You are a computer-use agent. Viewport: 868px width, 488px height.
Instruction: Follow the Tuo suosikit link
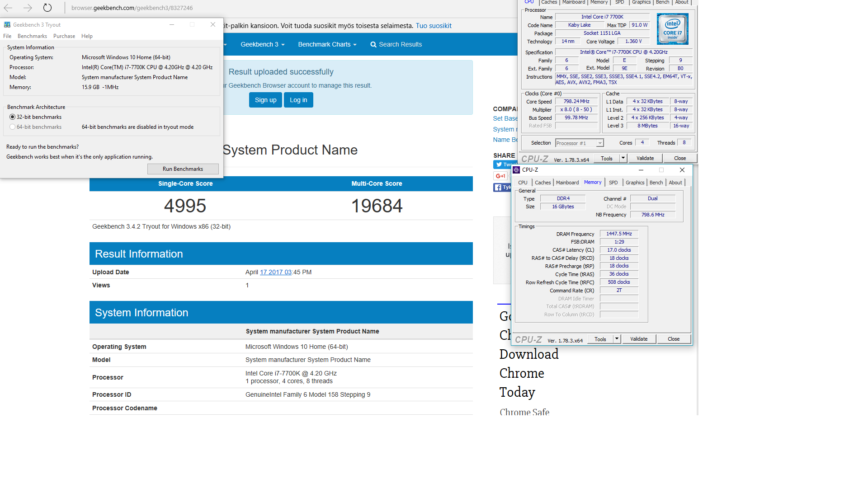[x=434, y=26]
